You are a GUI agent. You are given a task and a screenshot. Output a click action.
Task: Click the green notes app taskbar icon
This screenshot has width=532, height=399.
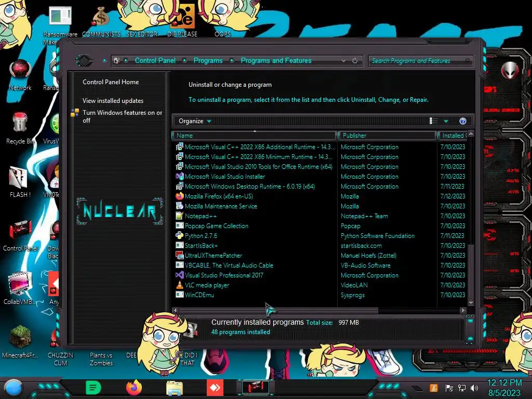coord(94,388)
